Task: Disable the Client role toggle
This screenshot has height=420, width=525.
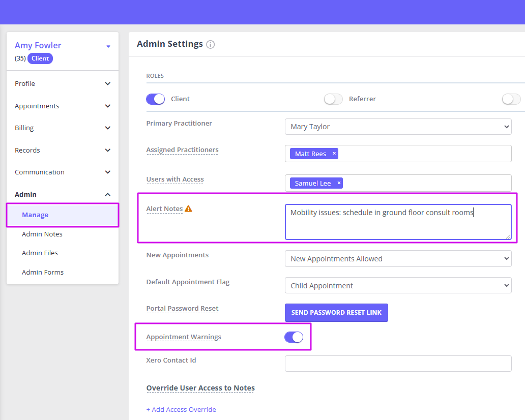Action: [155, 99]
